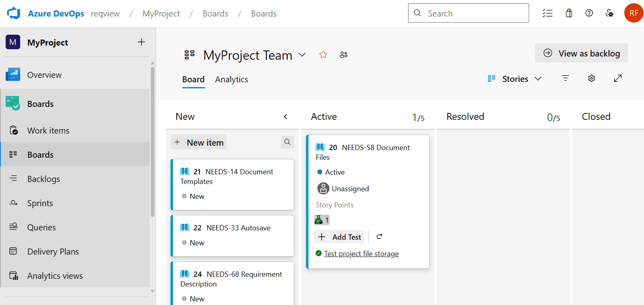
Task: Click the Overview sidebar icon
Action: pos(13,75)
